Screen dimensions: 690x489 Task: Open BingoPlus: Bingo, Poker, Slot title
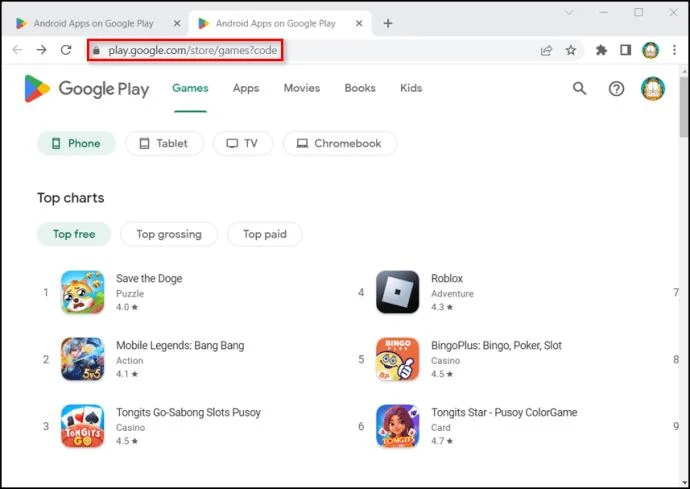(496, 346)
